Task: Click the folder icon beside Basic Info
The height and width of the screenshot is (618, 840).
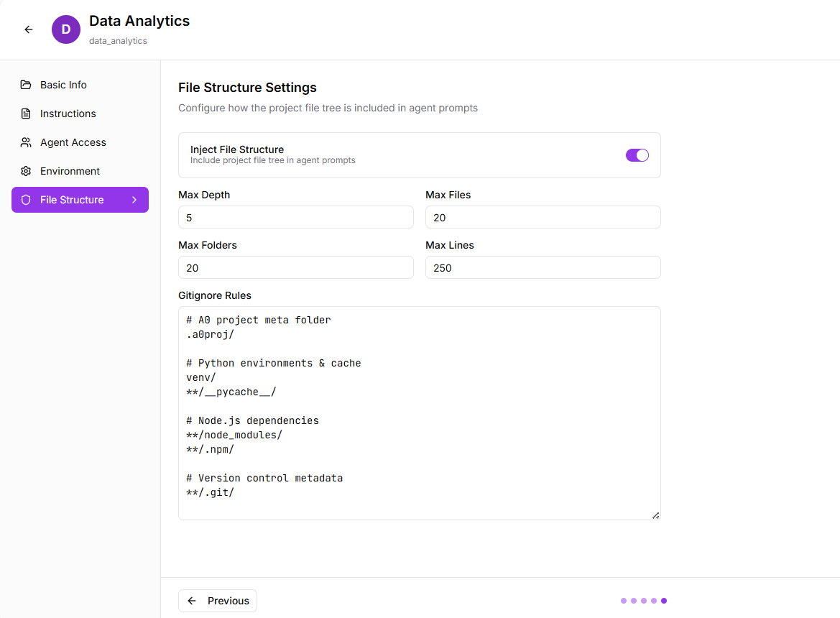Action: coord(26,85)
